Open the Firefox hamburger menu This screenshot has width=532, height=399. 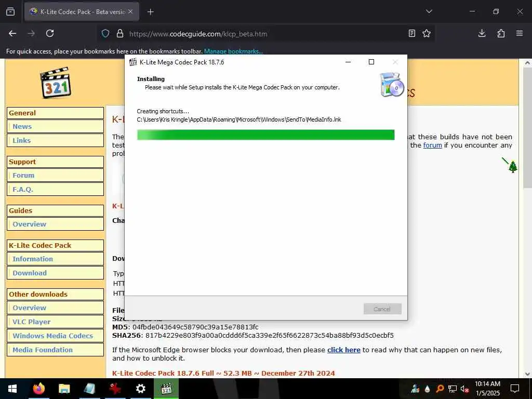click(520, 33)
